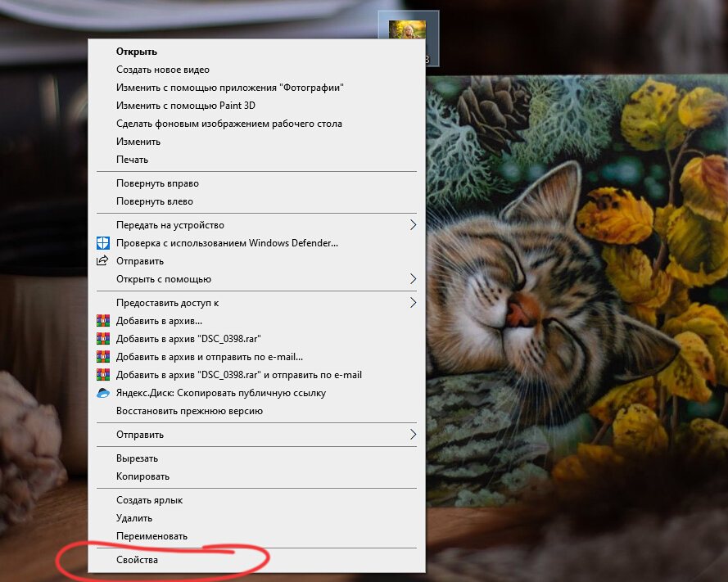Click the Яндекс.Диск cloud icon
Image resolution: width=728 pixels, height=582 pixels.
(x=102, y=393)
